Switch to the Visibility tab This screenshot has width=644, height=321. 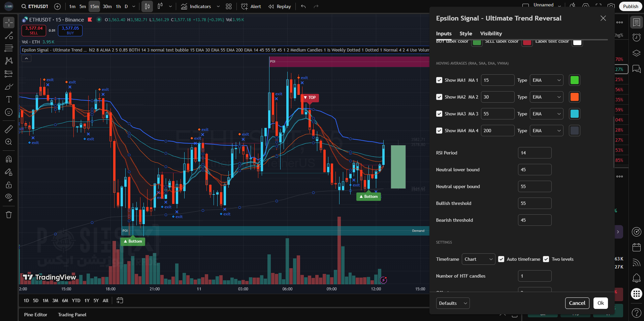pos(491,34)
